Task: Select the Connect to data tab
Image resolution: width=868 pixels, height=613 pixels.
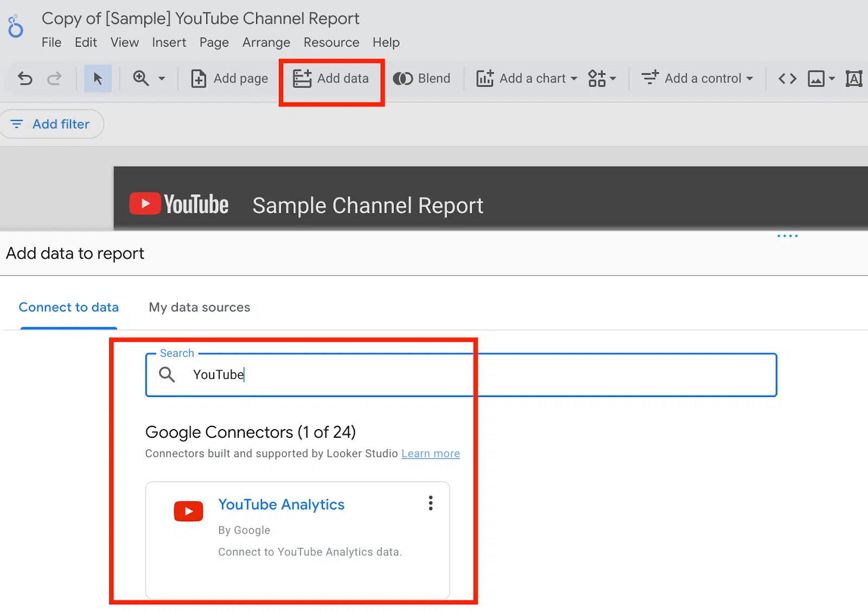Action: [x=68, y=307]
